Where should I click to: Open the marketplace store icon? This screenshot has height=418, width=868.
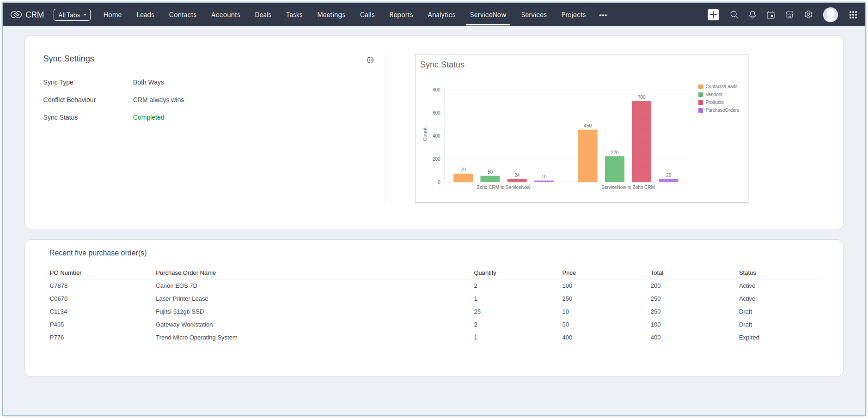click(x=789, y=15)
